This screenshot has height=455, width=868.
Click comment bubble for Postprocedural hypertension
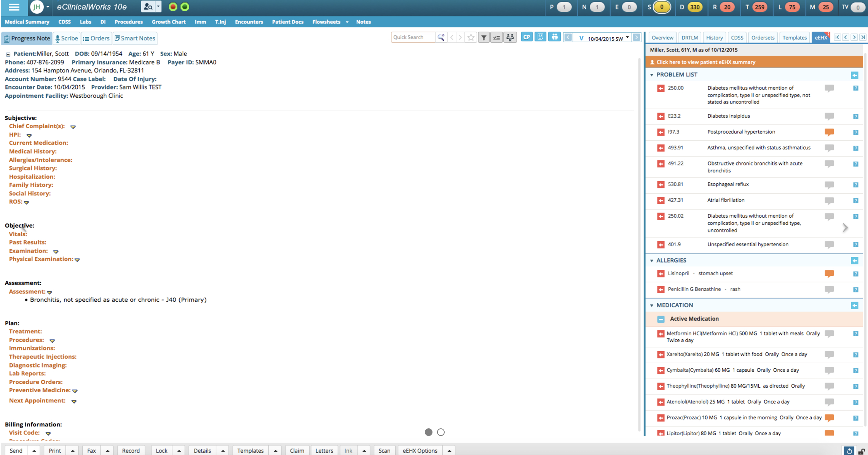829,132
